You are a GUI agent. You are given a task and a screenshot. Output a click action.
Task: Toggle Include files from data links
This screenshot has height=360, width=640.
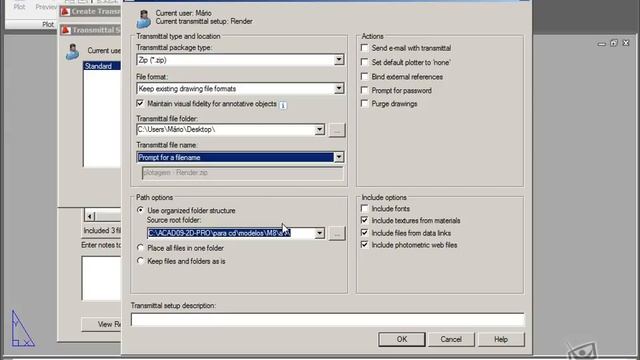click(364, 233)
